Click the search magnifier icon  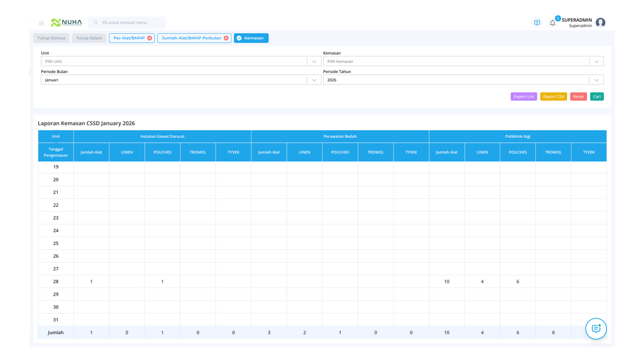pyautogui.click(x=96, y=23)
